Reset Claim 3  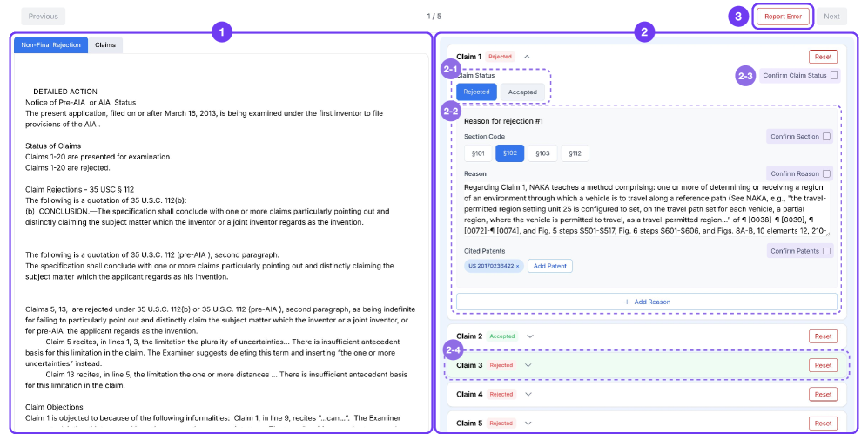822,365
